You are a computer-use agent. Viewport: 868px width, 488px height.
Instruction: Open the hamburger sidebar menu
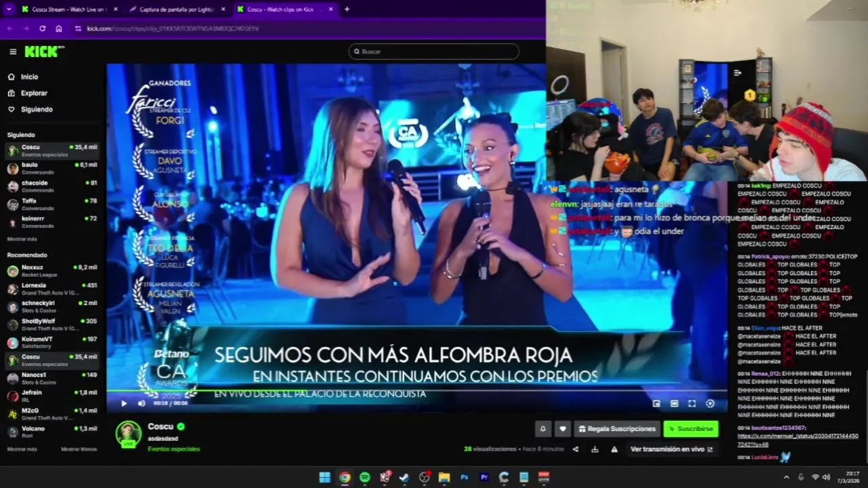click(13, 52)
